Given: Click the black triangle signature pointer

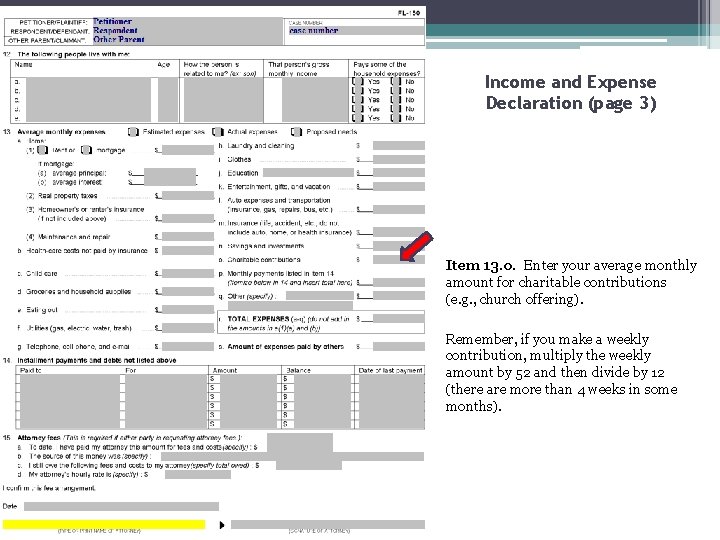Looking at the screenshot, I should [222, 525].
